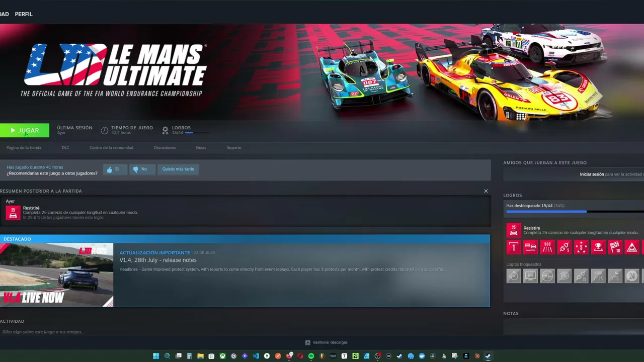Click the small Logros progress bar in header
Image resolution: width=644 pixels, height=362 pixels.
point(198,133)
